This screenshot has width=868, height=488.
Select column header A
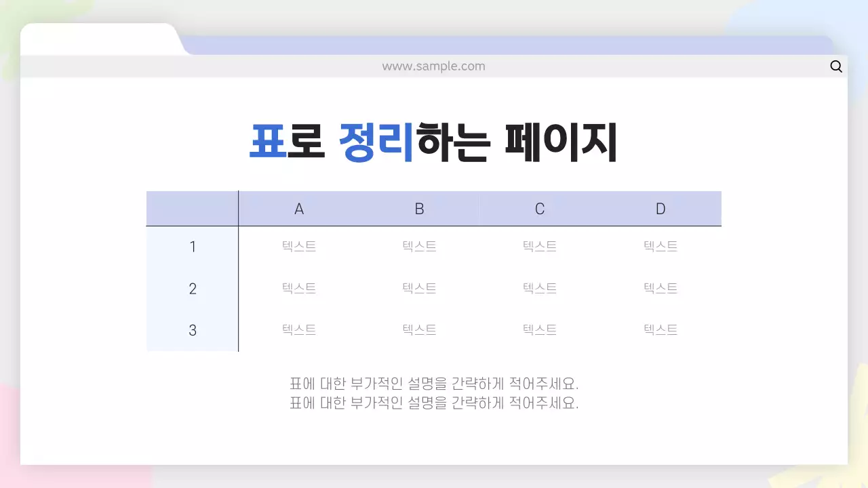tap(299, 209)
